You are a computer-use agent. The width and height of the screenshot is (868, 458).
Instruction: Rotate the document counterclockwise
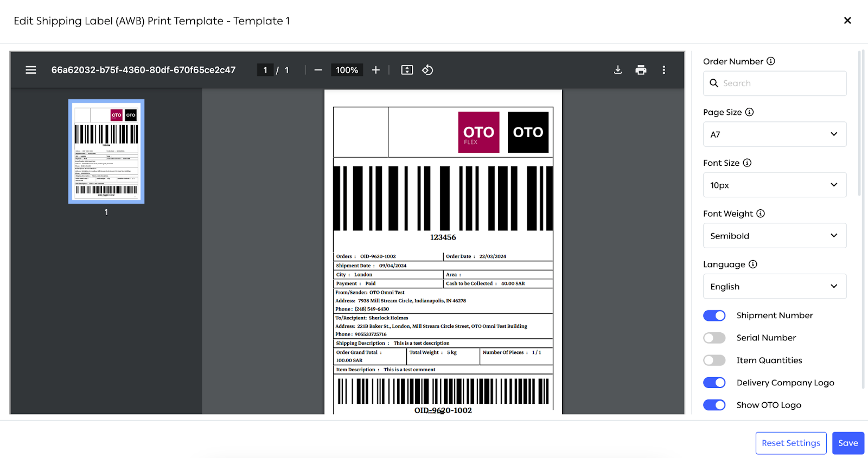pos(427,70)
